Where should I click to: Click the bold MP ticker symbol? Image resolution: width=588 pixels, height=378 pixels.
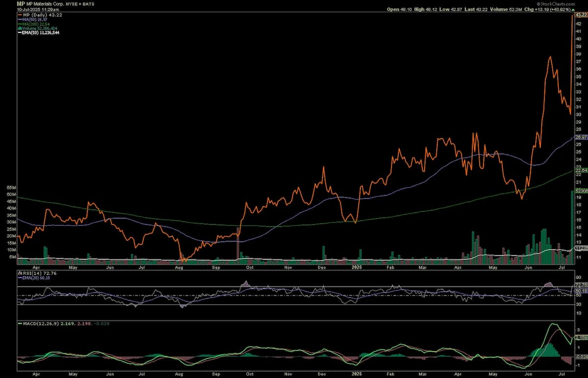21,3
